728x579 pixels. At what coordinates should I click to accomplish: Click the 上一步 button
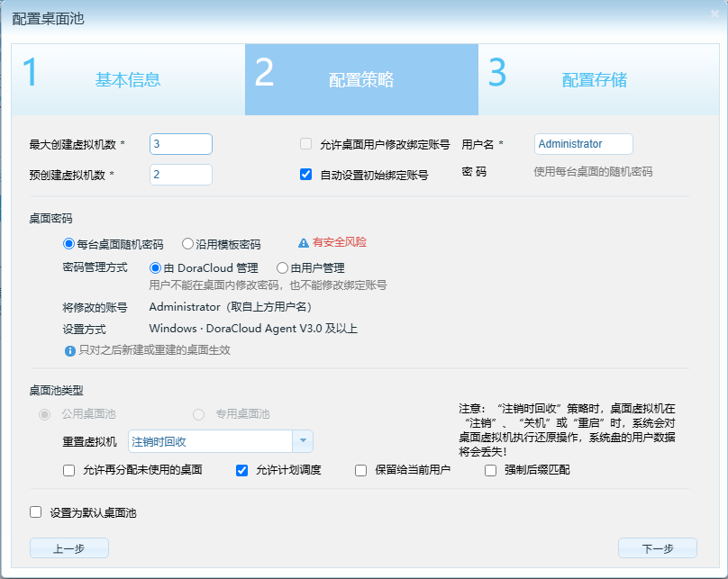(69, 548)
